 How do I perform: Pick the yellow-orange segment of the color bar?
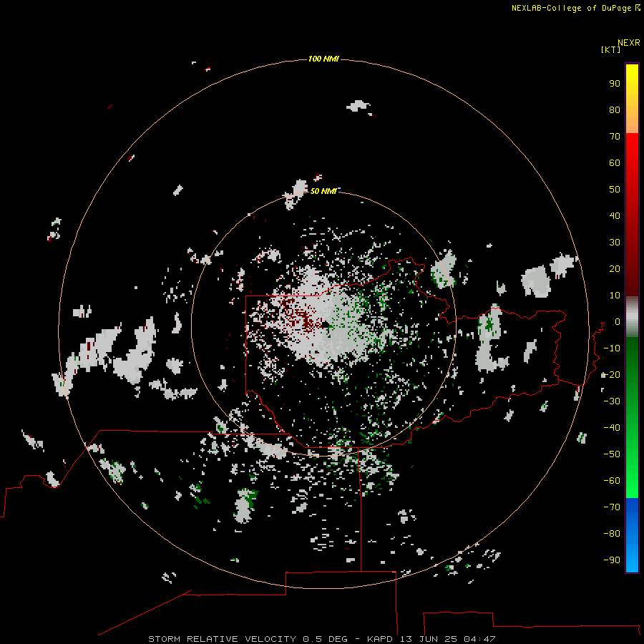[632, 99]
